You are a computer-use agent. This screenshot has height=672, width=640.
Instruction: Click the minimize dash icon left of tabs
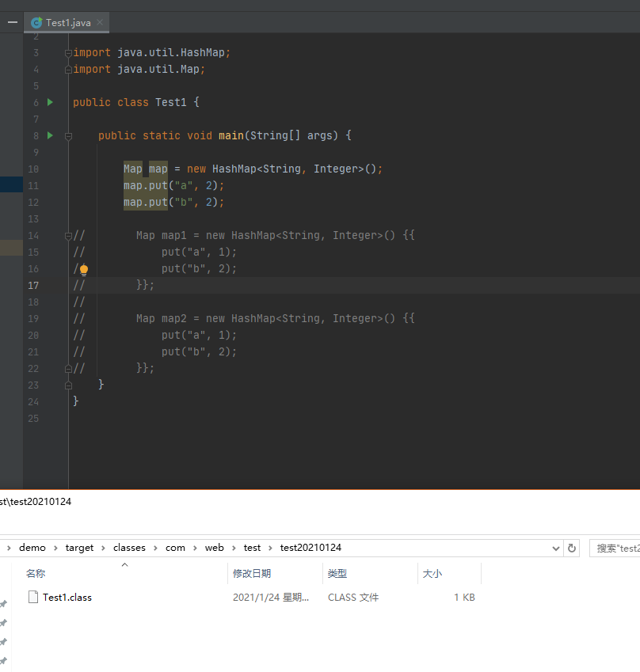pos(13,22)
